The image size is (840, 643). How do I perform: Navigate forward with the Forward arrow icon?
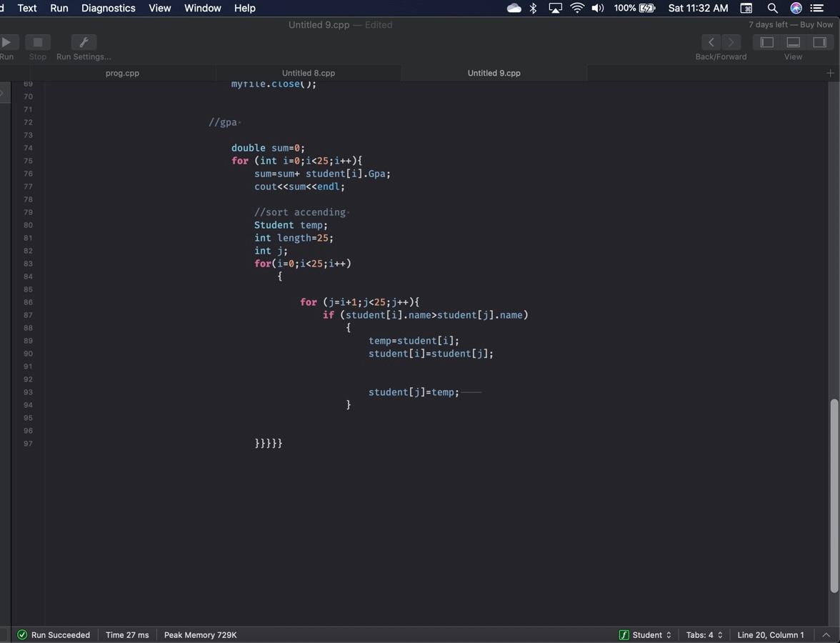[730, 42]
